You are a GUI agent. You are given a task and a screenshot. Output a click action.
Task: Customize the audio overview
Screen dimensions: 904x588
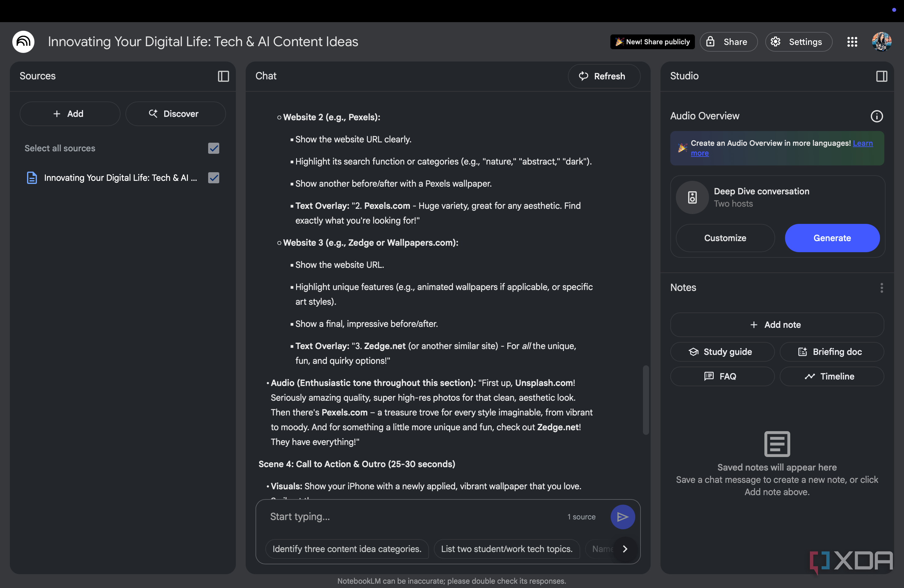pyautogui.click(x=725, y=238)
